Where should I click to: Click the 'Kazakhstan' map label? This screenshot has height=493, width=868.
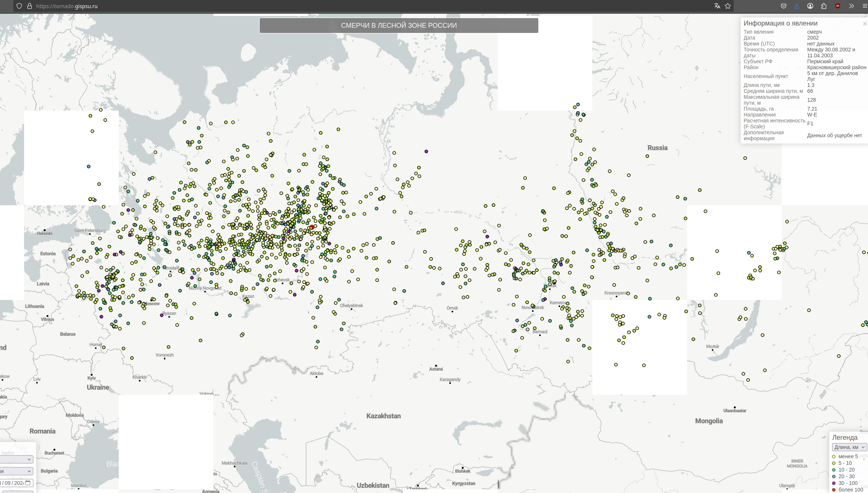pos(383,416)
